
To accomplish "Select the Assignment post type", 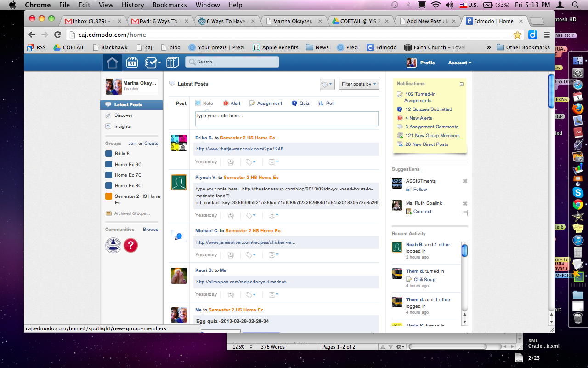I will pyautogui.click(x=266, y=103).
